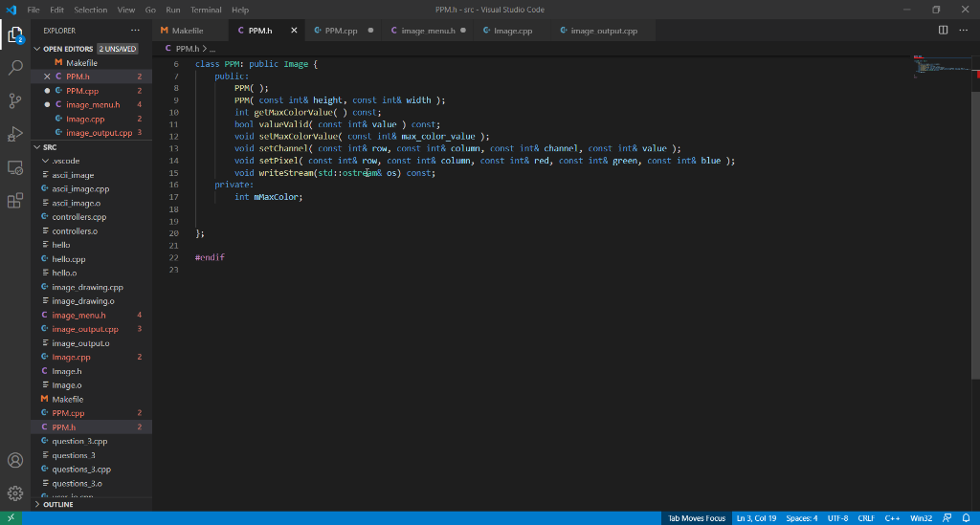Expand the .vscode folder

click(65, 162)
